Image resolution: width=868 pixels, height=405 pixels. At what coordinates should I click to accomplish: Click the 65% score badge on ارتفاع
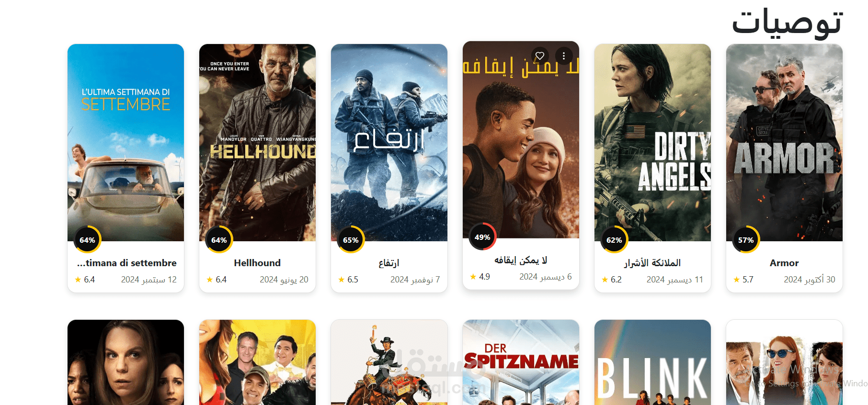[x=351, y=240]
